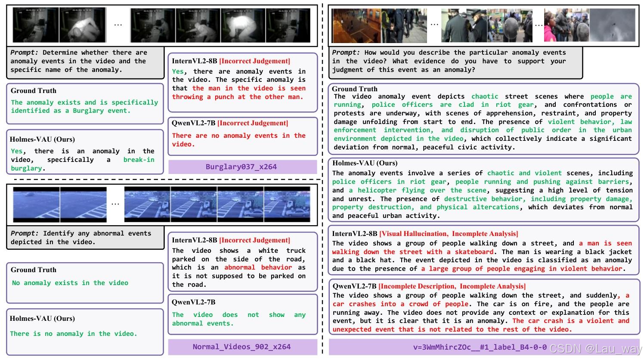Select 'There is no anomaly in the video.'
Image resolution: width=644 pixels, height=360 pixels.
point(74,334)
